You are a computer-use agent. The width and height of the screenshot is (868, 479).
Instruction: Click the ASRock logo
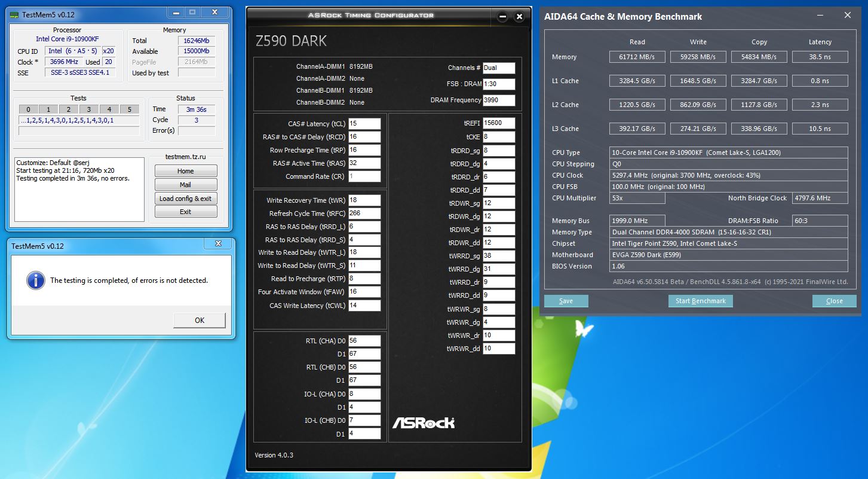(423, 423)
